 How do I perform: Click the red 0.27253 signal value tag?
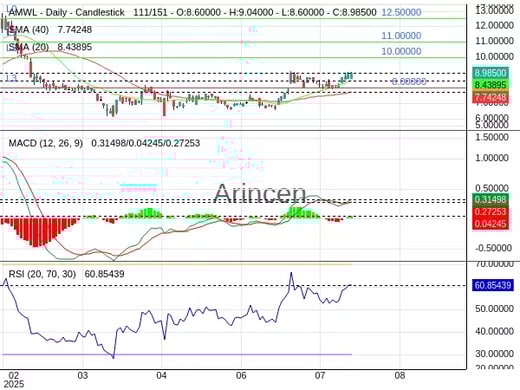tap(491, 212)
